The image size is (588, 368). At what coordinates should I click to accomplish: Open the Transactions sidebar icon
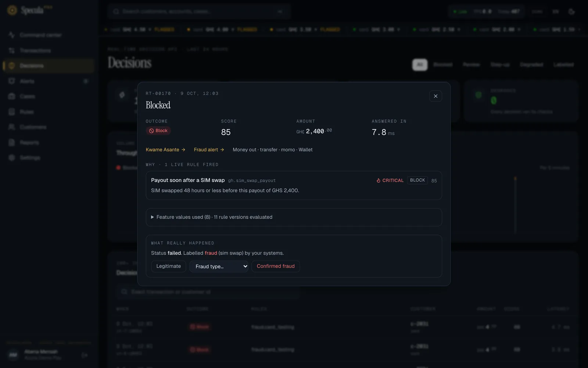pyautogui.click(x=12, y=50)
